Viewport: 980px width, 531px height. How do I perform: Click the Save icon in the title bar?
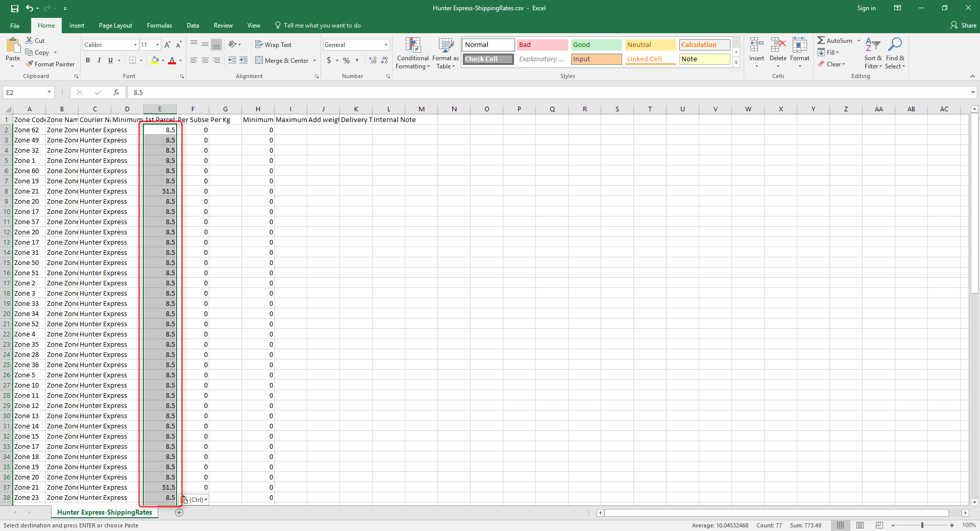tap(15, 8)
